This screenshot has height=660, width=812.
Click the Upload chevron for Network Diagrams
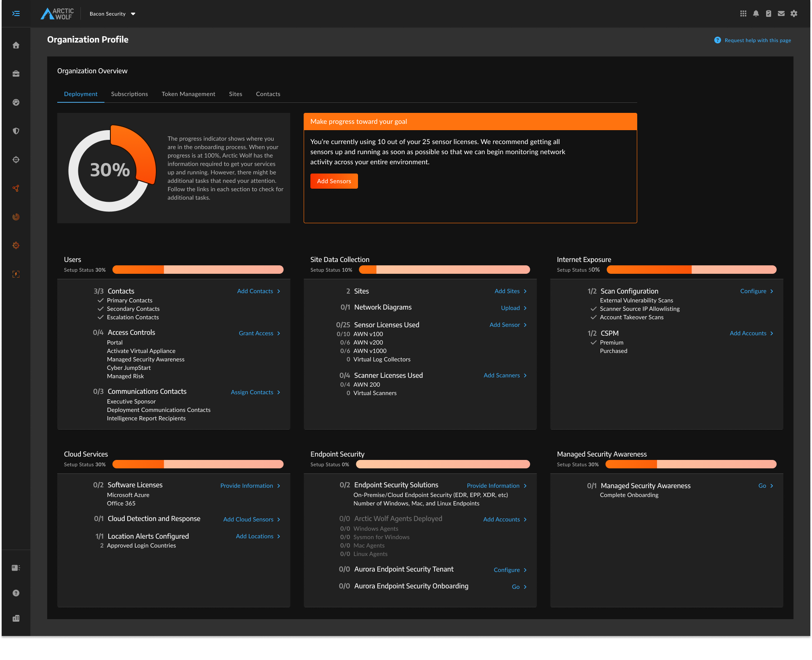(x=525, y=308)
